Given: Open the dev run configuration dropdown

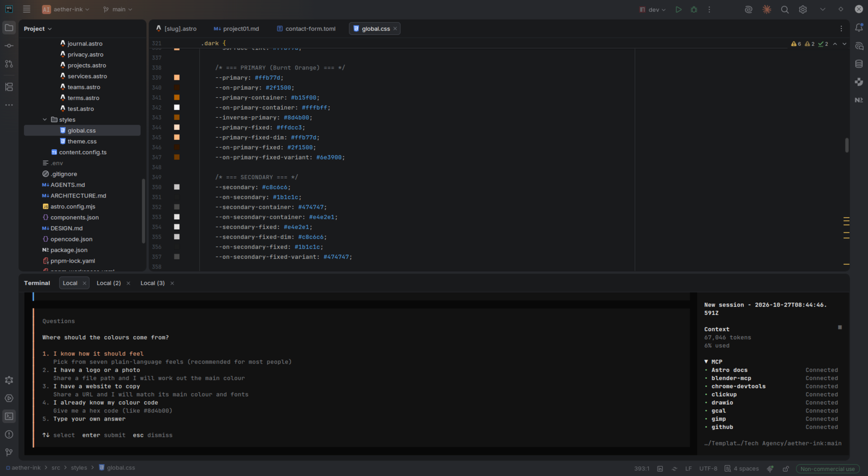Looking at the screenshot, I should [653, 9].
